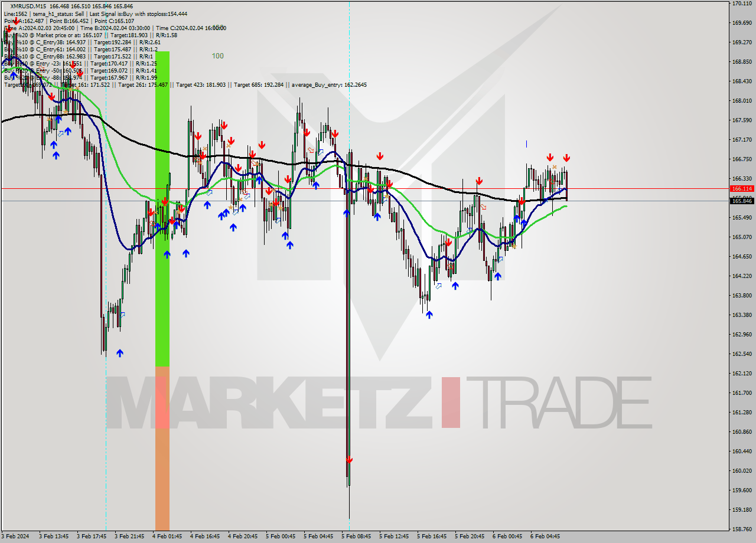The width and height of the screenshot is (756, 543).
Task: Click the 167.170 price axis label
Action: tap(741, 140)
